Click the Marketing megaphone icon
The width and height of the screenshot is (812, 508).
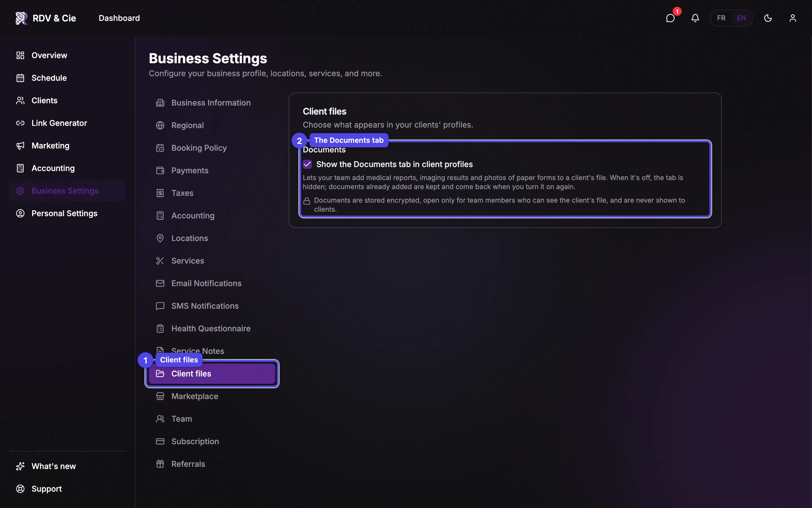point(21,146)
